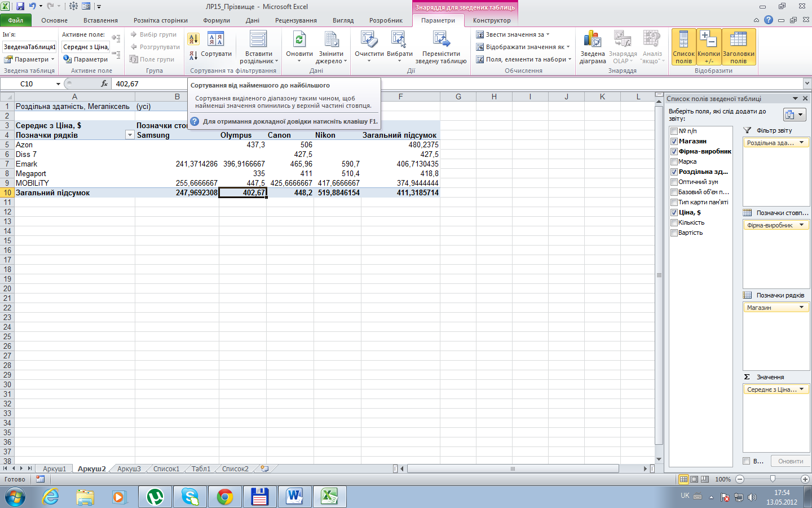Check the Оптичний зум field checkbox
Viewport: 812px width, 508px height.
pyautogui.click(x=674, y=182)
